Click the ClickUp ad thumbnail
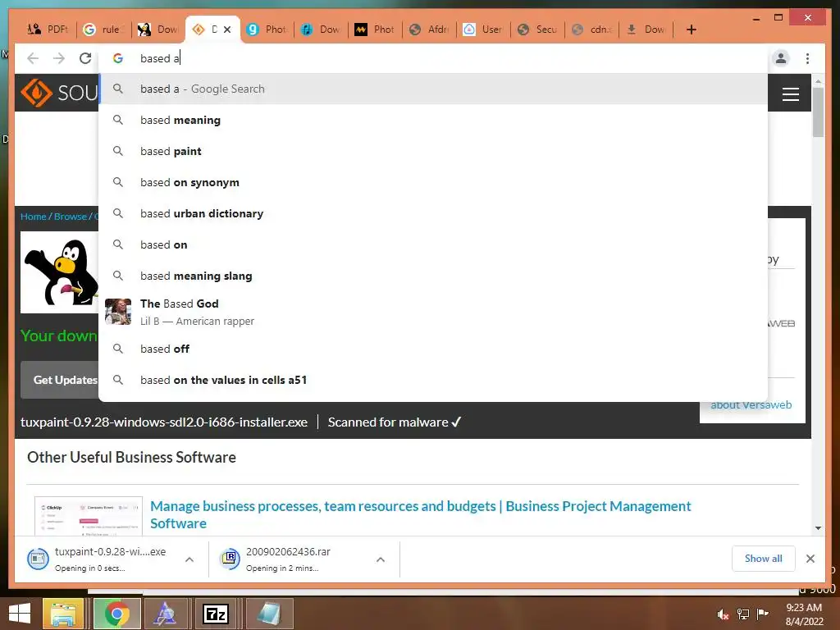 click(x=89, y=516)
